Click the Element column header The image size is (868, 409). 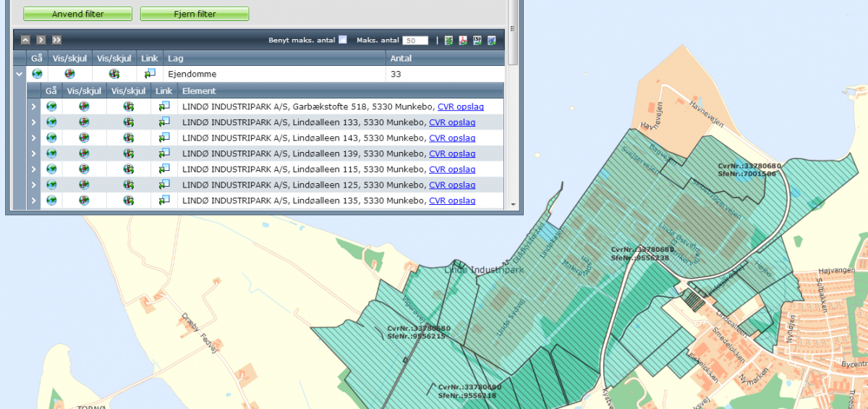pyautogui.click(x=341, y=90)
